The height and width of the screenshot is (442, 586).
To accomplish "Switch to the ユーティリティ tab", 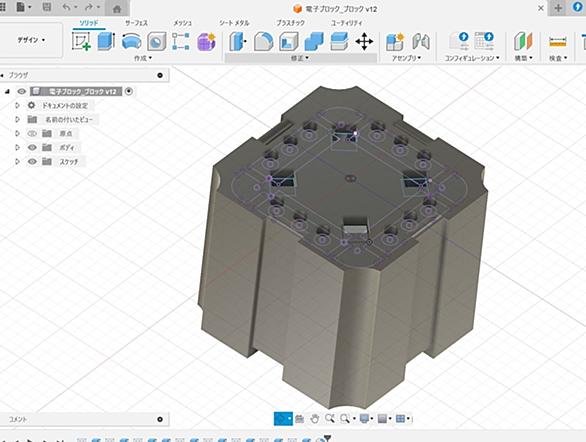I will [x=346, y=23].
